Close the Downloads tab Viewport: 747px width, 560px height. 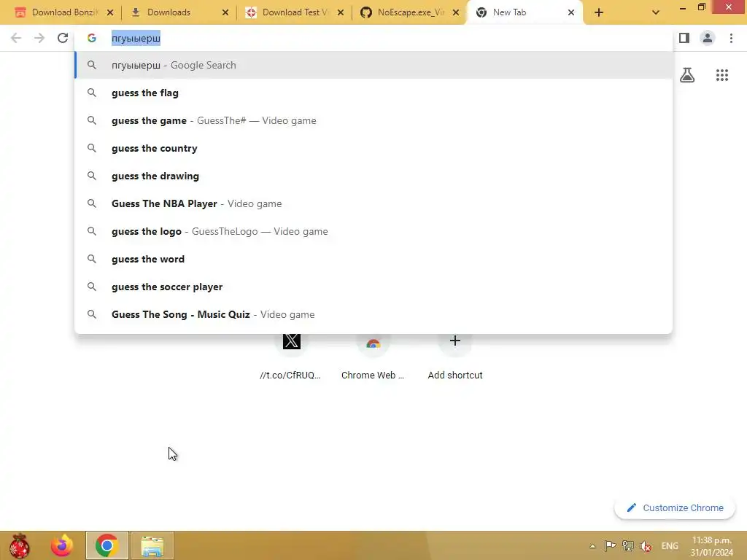(225, 12)
